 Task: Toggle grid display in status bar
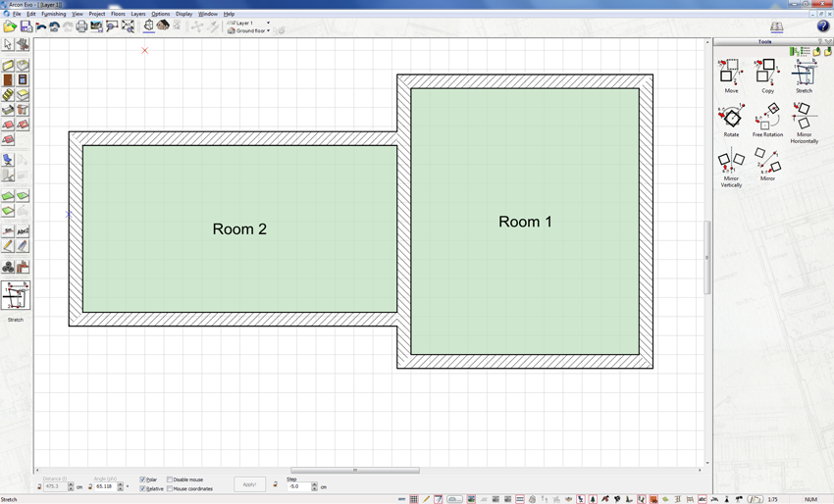[414, 499]
